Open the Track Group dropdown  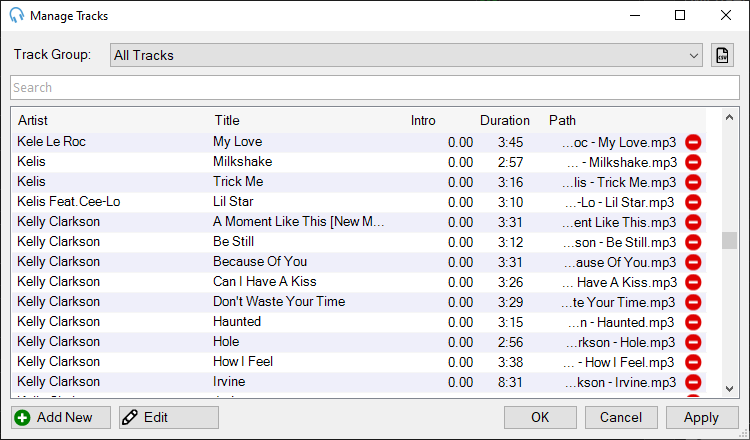click(406, 55)
